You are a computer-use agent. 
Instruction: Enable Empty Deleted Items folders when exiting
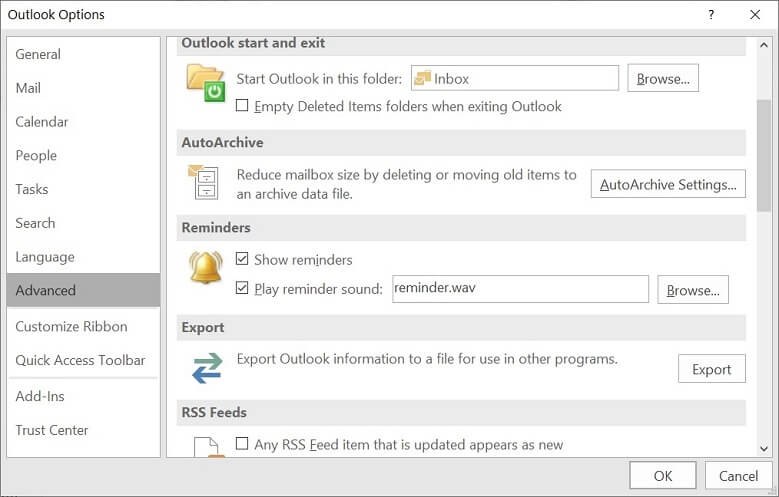pos(242,105)
